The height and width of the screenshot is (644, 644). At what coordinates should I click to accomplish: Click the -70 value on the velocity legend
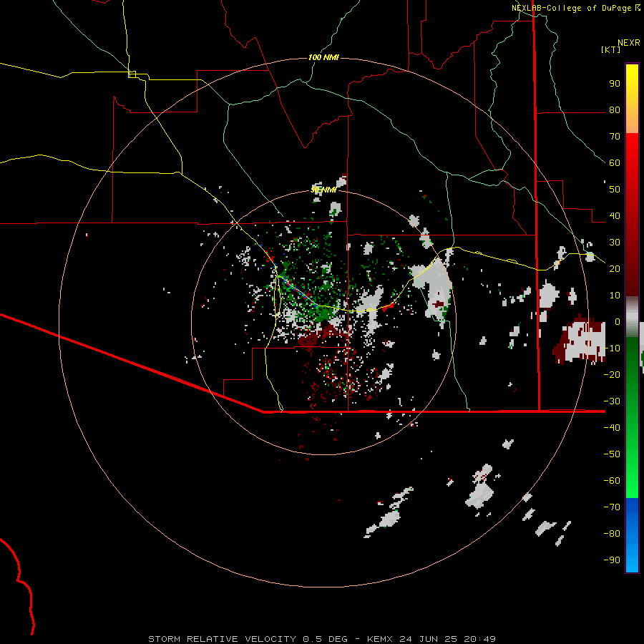click(x=612, y=507)
